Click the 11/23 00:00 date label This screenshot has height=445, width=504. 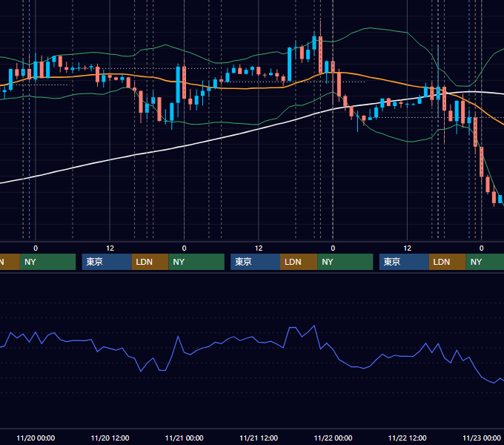pos(482,438)
